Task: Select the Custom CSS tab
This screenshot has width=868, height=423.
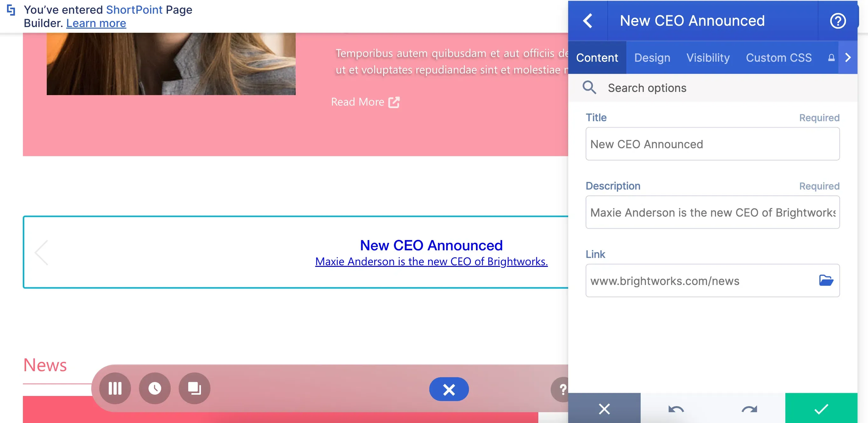Action: [779, 58]
